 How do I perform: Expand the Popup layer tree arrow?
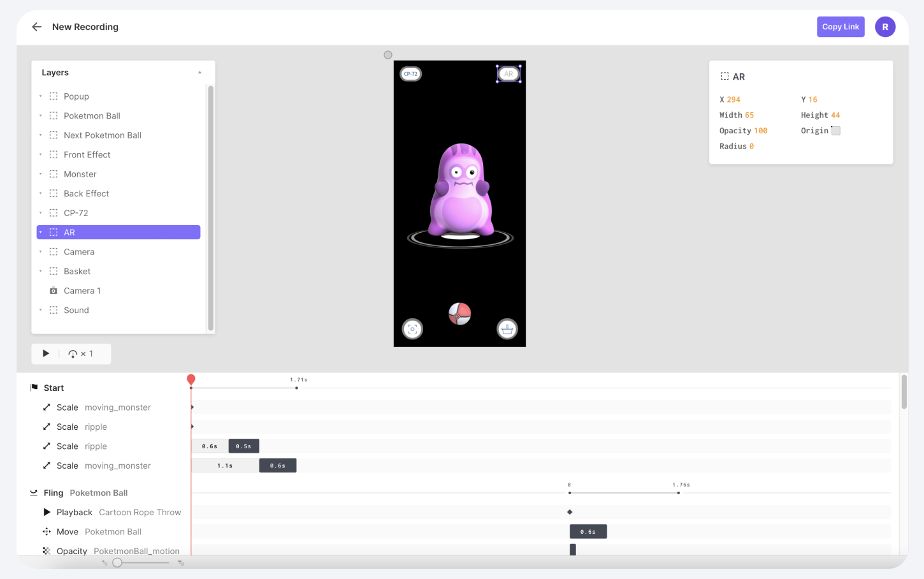(41, 96)
